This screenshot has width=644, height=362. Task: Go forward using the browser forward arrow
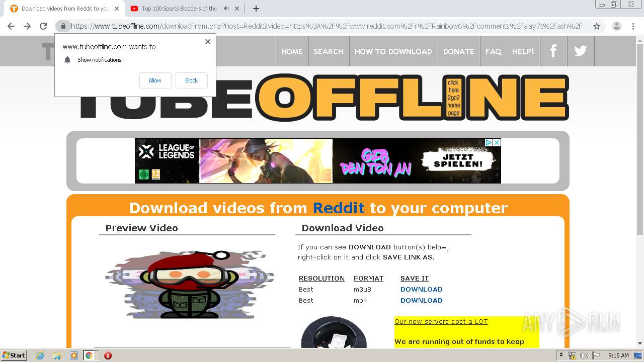tap(27, 26)
